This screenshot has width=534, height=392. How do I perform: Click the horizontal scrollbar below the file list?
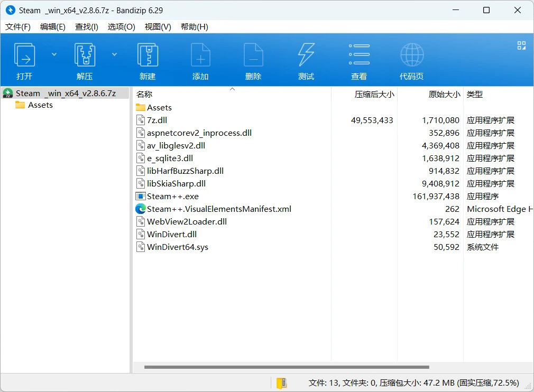click(x=287, y=367)
